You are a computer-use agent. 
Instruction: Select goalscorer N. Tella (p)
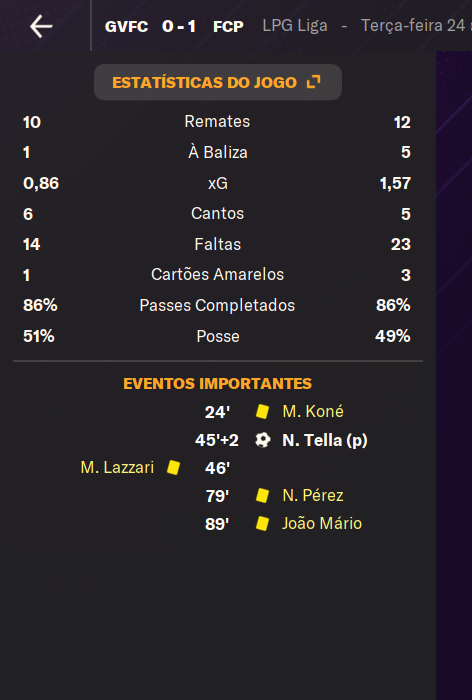tap(325, 440)
